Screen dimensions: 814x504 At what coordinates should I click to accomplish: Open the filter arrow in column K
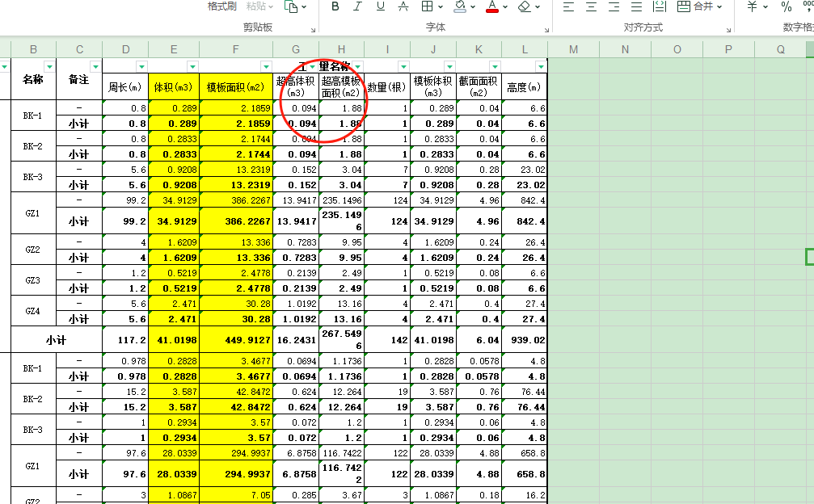tap(496, 66)
